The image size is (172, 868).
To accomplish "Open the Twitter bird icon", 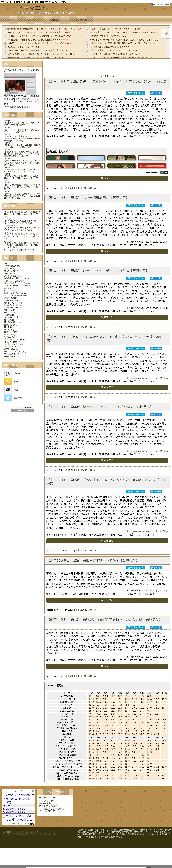I will tap(8, 398).
